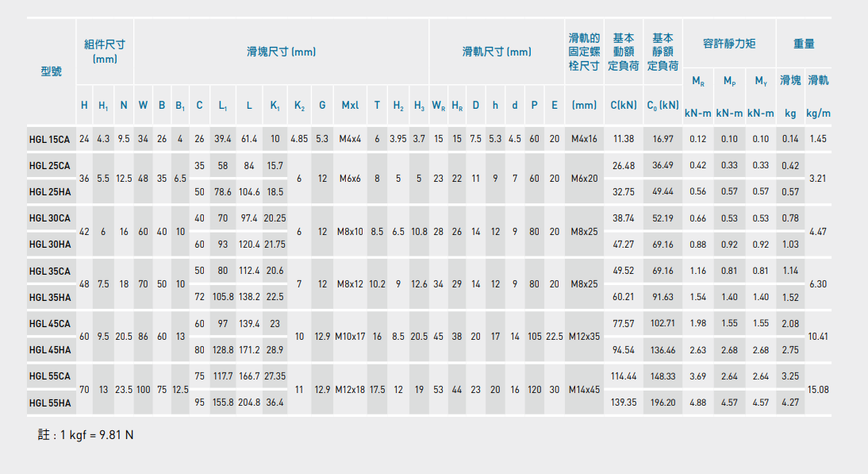Click the kg/m unit label
Image resolution: width=868 pixels, height=474 pixels.
[818, 113]
